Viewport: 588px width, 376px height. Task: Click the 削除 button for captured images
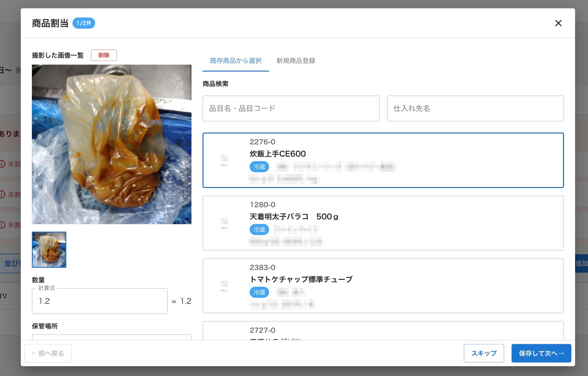[x=104, y=55]
